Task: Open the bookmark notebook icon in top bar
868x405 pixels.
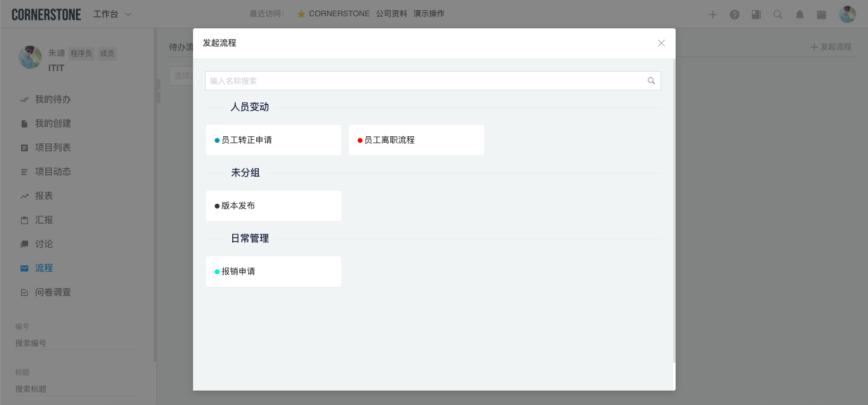Action: (x=756, y=14)
